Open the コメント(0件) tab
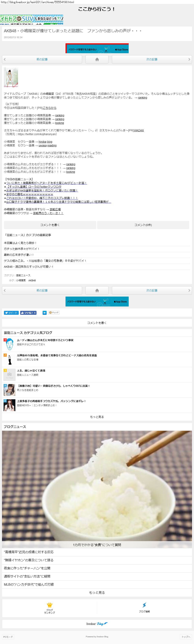 (143, 225)
